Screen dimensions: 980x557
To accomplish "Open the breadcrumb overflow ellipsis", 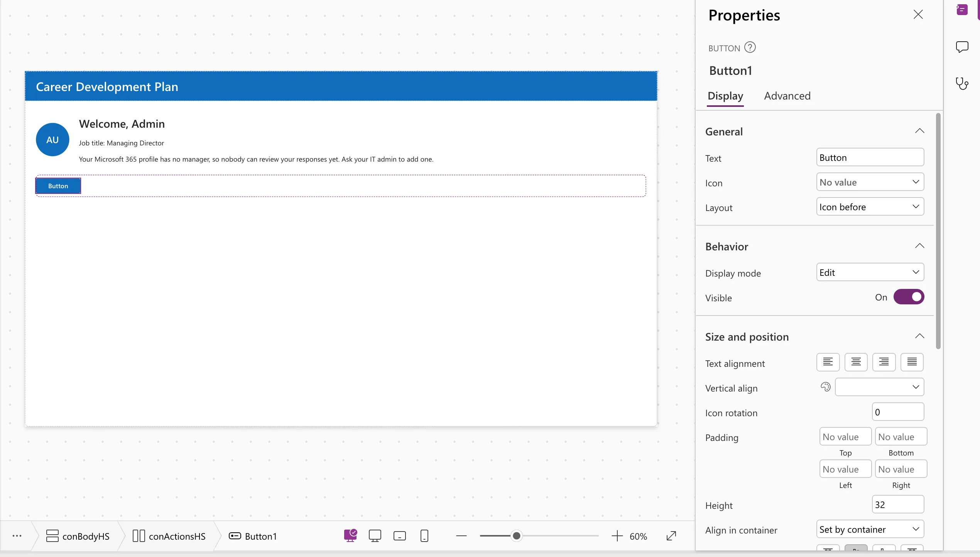I will tap(17, 536).
